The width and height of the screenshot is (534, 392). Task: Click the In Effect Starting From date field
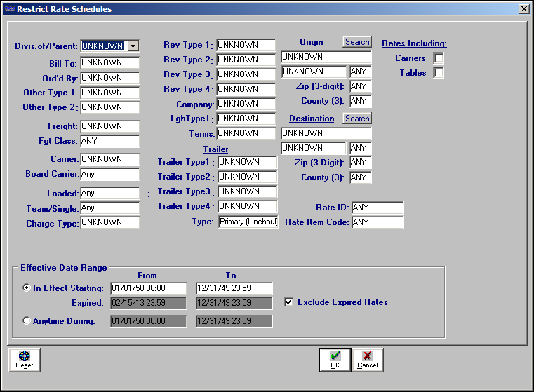[149, 288]
